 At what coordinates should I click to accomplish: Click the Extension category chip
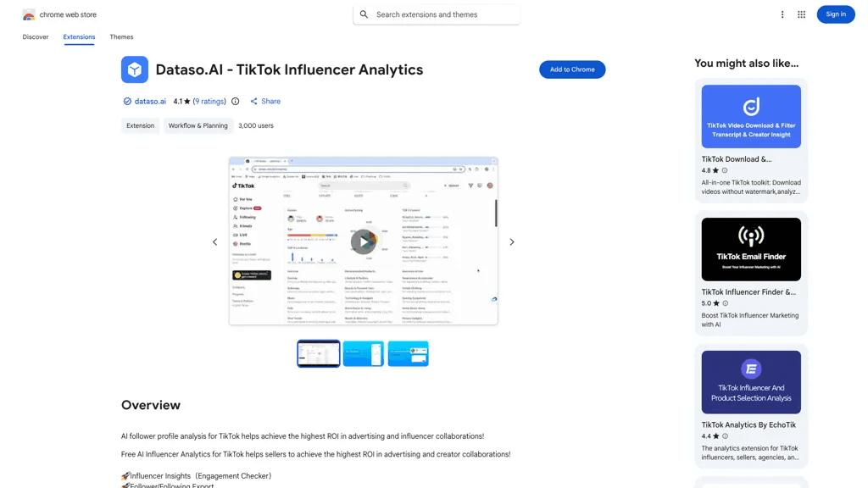[x=140, y=125]
